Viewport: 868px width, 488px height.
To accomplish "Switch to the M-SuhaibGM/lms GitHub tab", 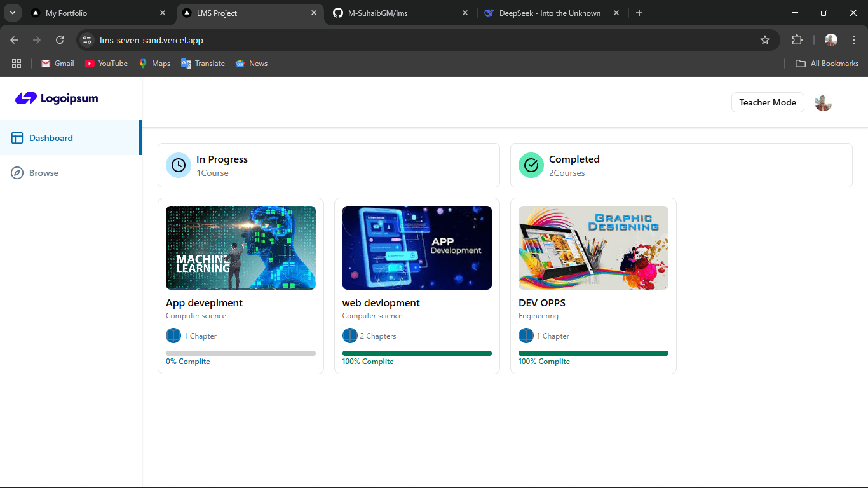I will [401, 13].
